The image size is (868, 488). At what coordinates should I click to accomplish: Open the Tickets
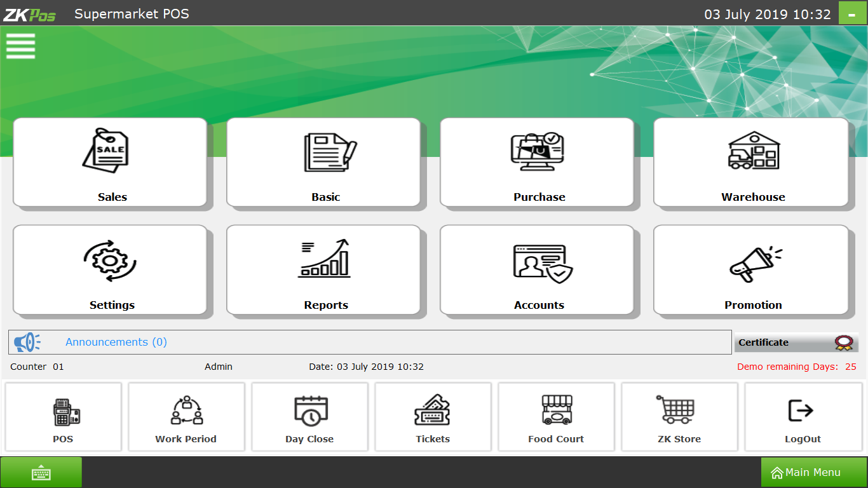433,417
